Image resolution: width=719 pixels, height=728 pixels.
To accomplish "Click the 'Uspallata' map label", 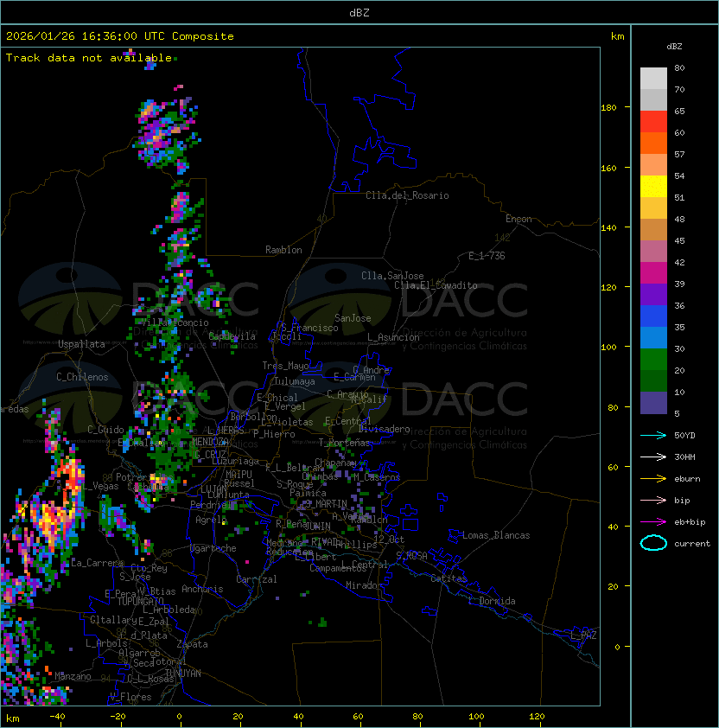I will (x=81, y=344).
